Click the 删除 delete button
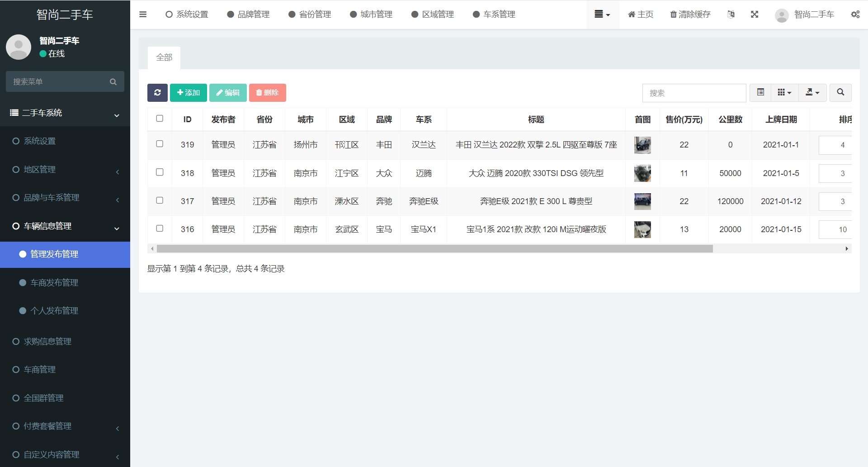868x467 pixels. (x=267, y=92)
